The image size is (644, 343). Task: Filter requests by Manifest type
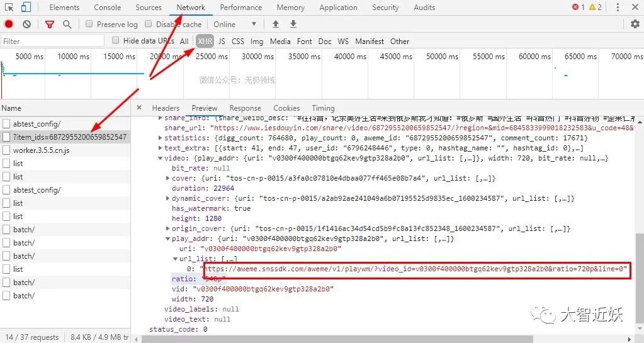pyautogui.click(x=370, y=41)
